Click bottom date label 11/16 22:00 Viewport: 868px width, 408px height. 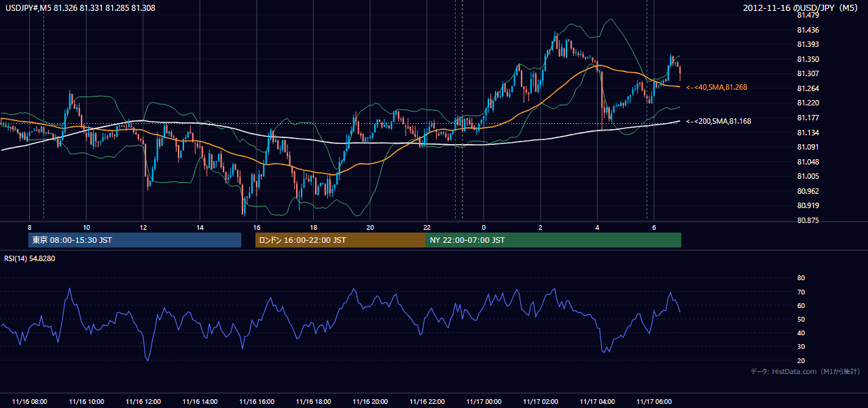(427, 402)
